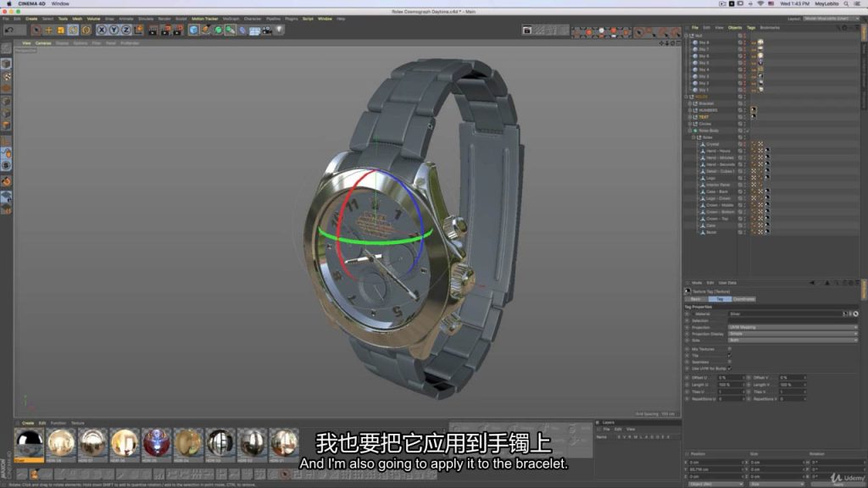Toggle visibility dots for Sky 8

click(744, 42)
